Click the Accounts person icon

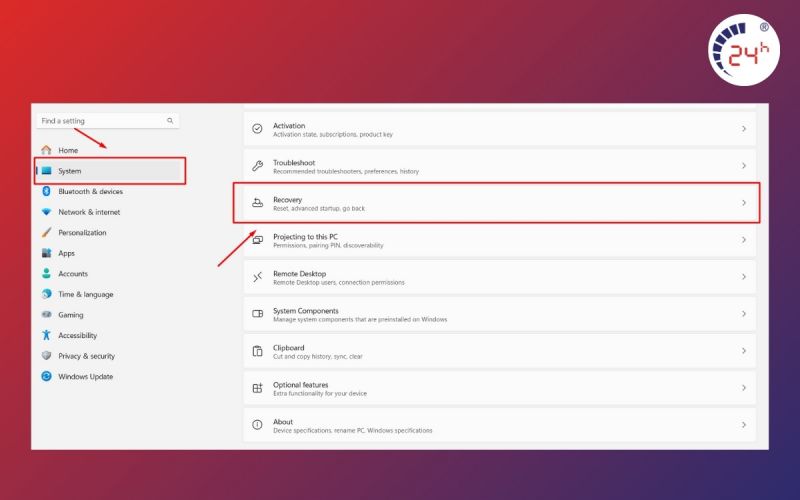[46, 273]
